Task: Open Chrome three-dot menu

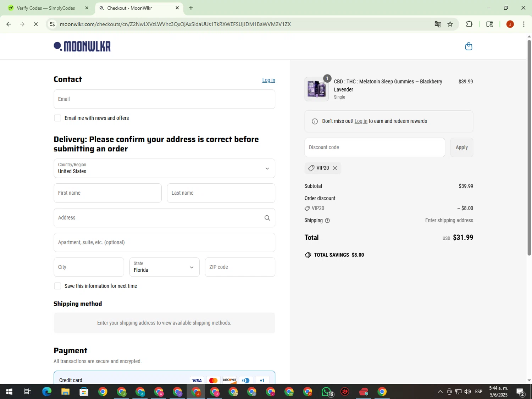Action: click(524, 24)
